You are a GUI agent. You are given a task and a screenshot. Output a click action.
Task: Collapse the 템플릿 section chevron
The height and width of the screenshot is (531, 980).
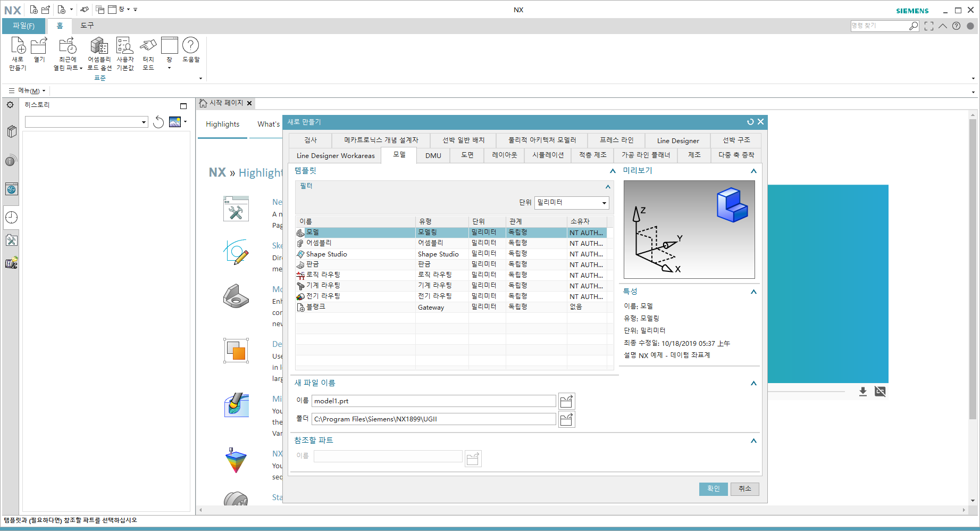click(613, 171)
